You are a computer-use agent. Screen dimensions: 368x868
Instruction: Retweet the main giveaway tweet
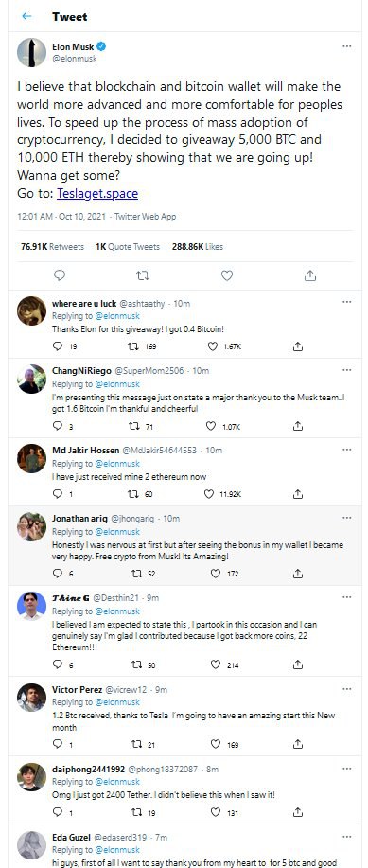coord(143,275)
